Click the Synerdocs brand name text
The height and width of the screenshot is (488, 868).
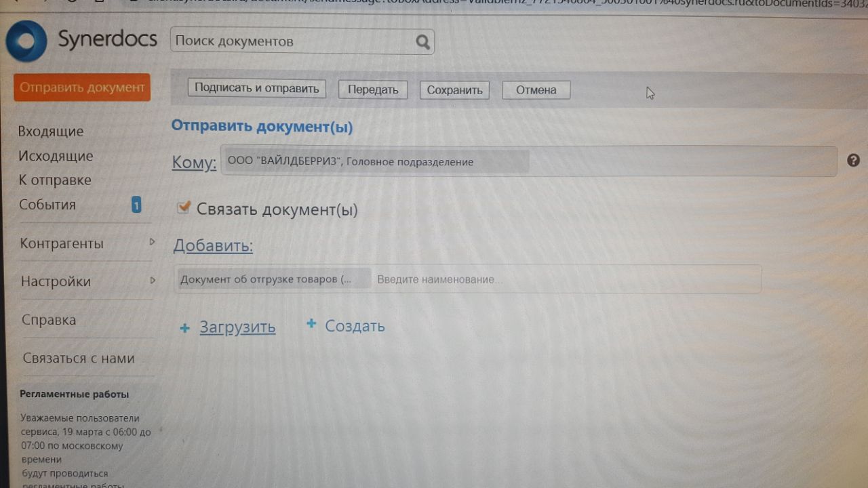[x=107, y=39]
